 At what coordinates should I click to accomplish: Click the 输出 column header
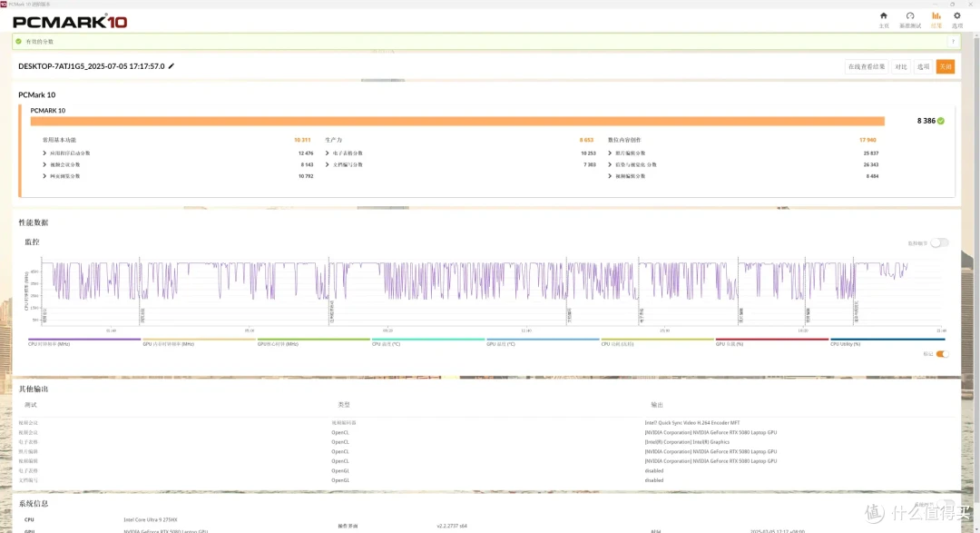pyautogui.click(x=657, y=405)
